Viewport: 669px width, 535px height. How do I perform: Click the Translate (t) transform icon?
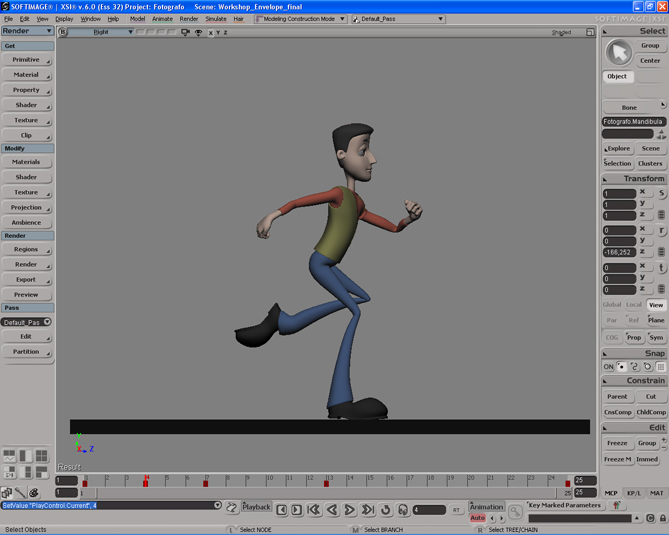pyautogui.click(x=661, y=268)
